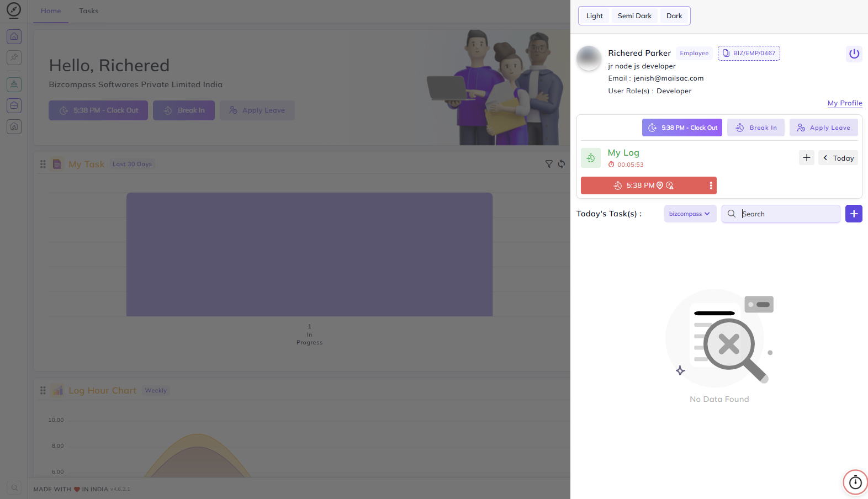Click the red 5:38 PM log entry bar
The width and height of the screenshot is (868, 499).
[648, 185]
